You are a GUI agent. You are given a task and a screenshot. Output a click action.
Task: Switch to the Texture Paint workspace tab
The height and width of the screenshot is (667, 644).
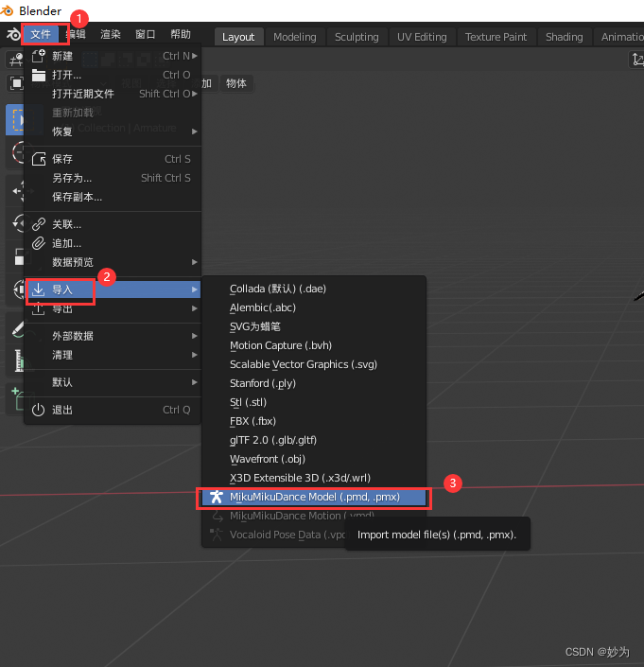pyautogui.click(x=496, y=37)
